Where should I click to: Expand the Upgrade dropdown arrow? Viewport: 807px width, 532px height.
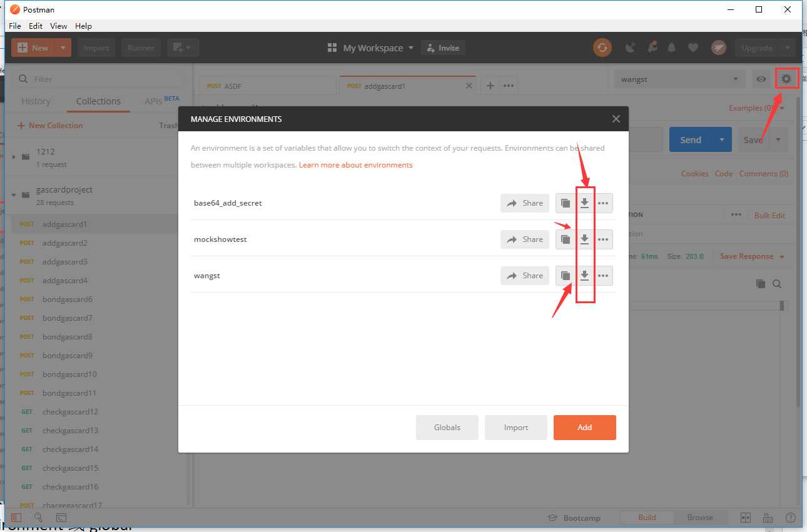(787, 48)
